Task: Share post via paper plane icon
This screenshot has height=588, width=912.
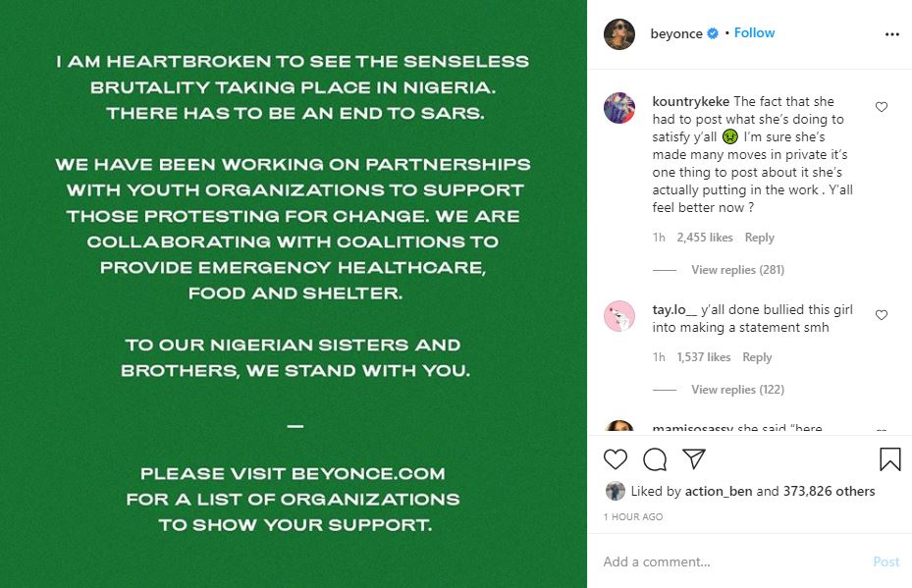Action: tap(694, 459)
